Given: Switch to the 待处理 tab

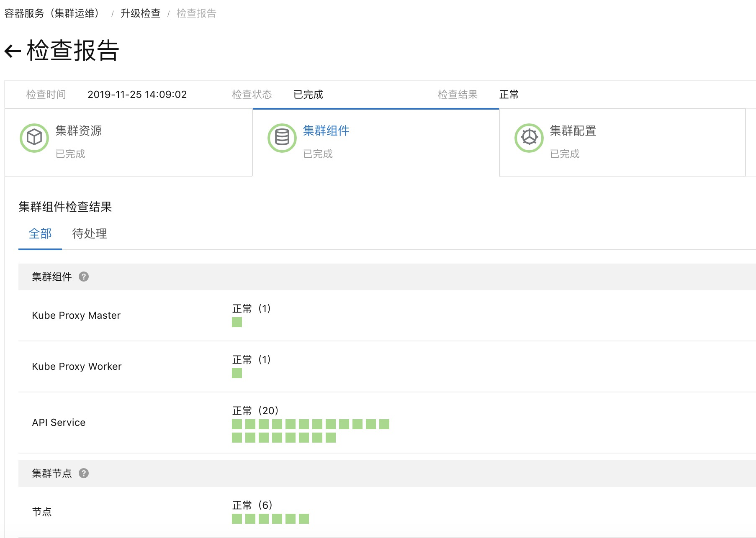Looking at the screenshot, I should 89,233.
